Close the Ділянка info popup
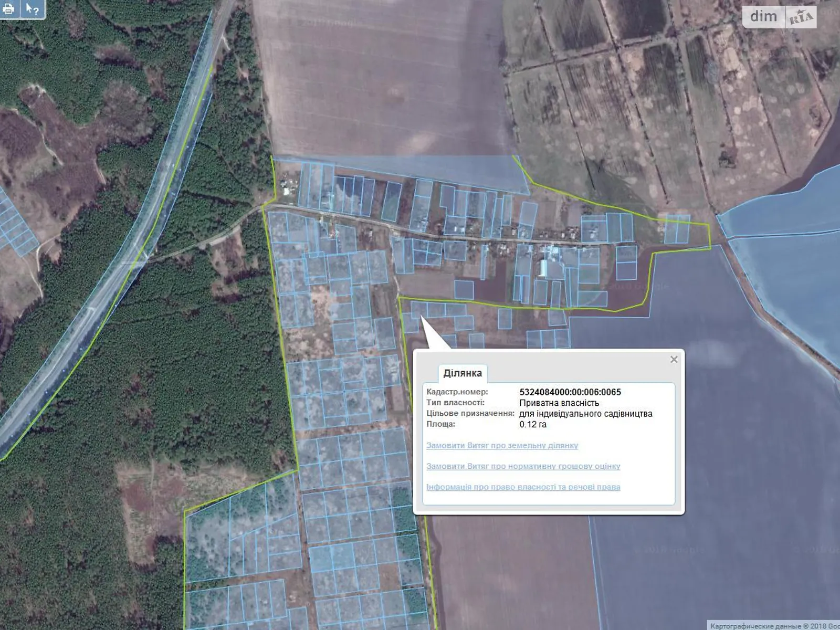This screenshot has height=630, width=840. point(674,360)
